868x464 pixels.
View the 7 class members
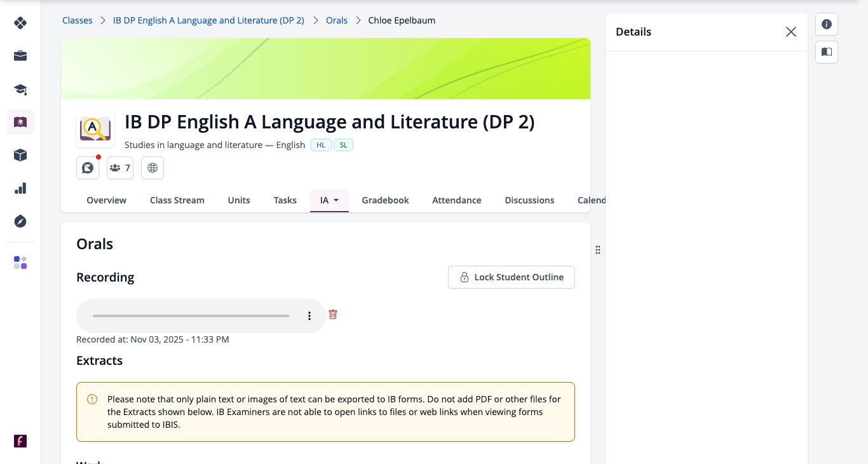click(x=120, y=168)
